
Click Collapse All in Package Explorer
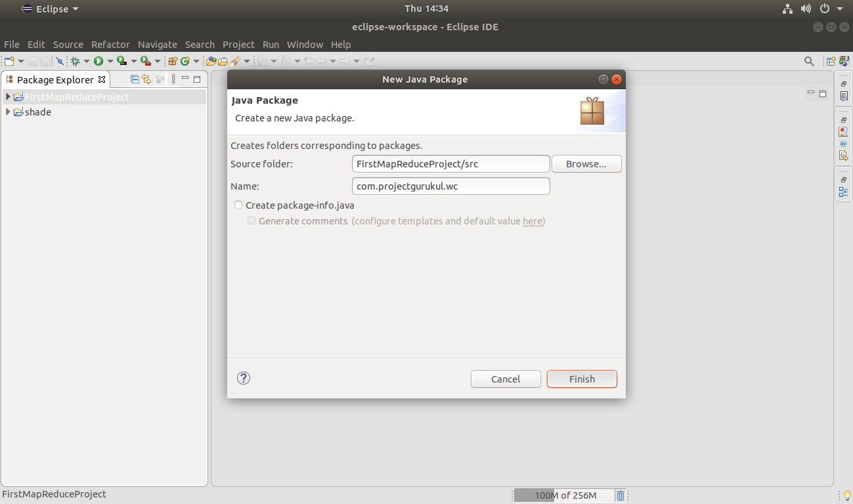tap(135, 79)
